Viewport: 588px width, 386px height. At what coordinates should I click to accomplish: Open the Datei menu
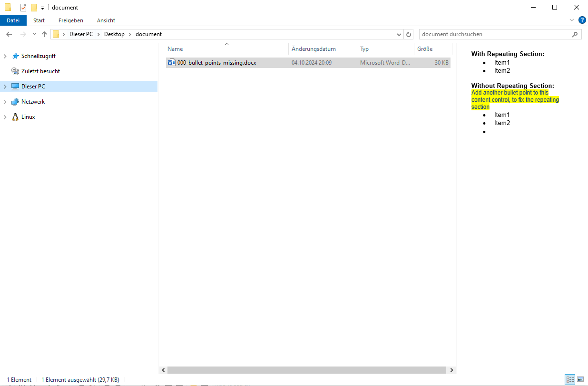13,20
